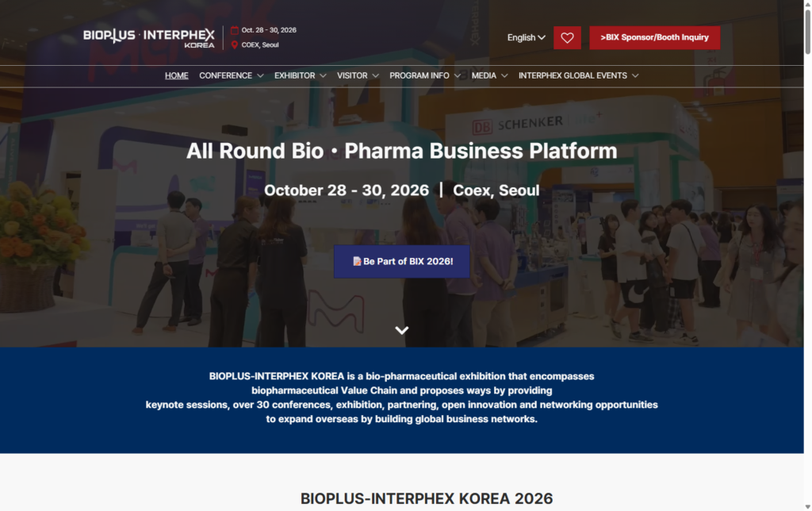
Task: Open the PROGRAM INFO menu
Action: 425,75
